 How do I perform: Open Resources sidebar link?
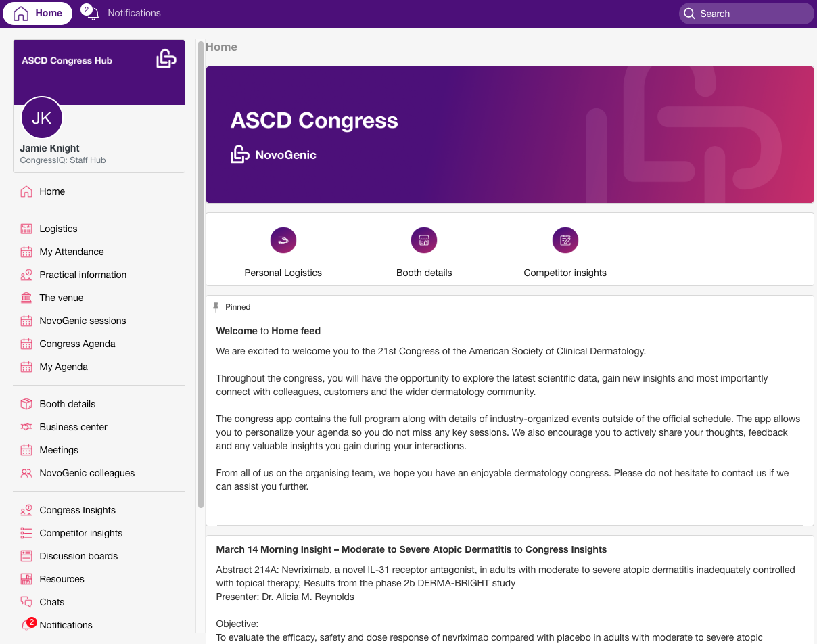coord(62,579)
